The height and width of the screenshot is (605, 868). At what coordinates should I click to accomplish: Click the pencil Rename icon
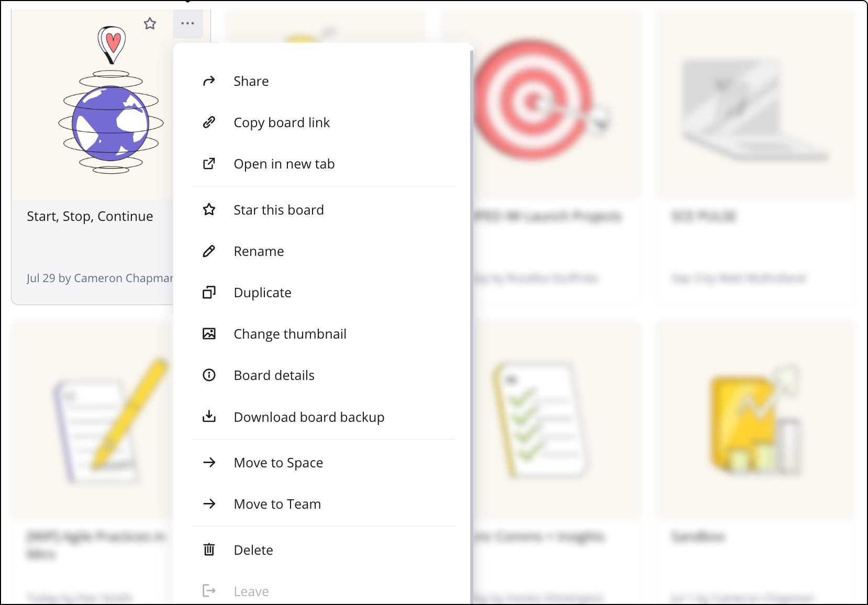(209, 251)
